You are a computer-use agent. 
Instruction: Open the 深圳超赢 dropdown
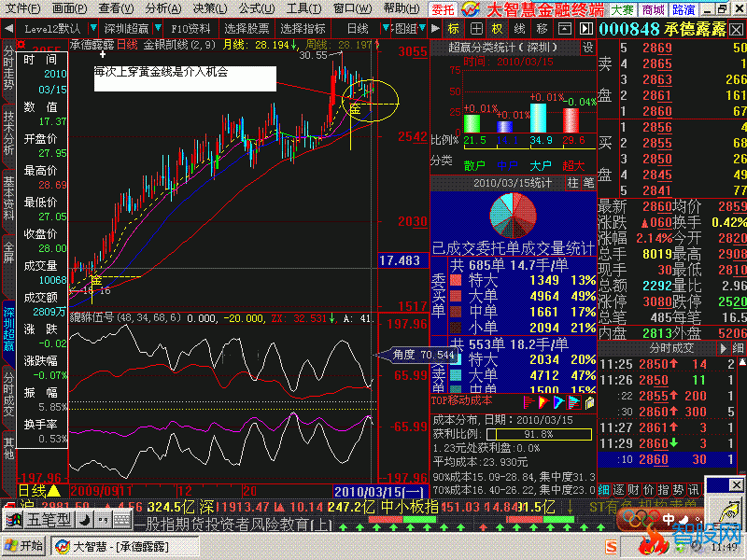[158, 29]
